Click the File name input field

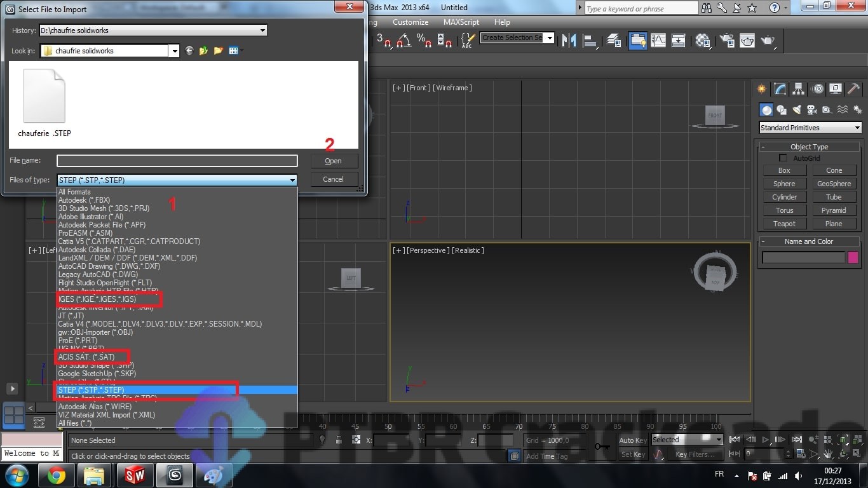177,161
